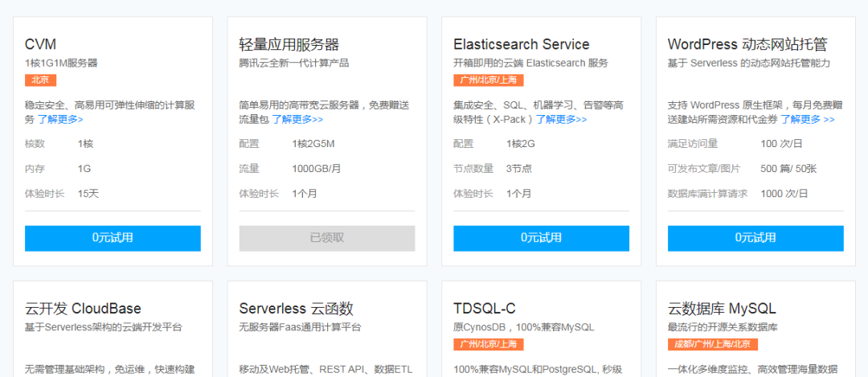
Task: Click the 1核2G5M configuration value
Action: coord(313,144)
